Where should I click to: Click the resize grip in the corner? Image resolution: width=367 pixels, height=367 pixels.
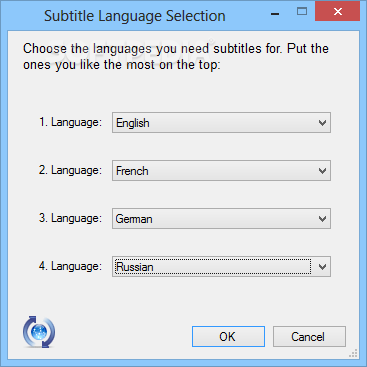click(354, 353)
